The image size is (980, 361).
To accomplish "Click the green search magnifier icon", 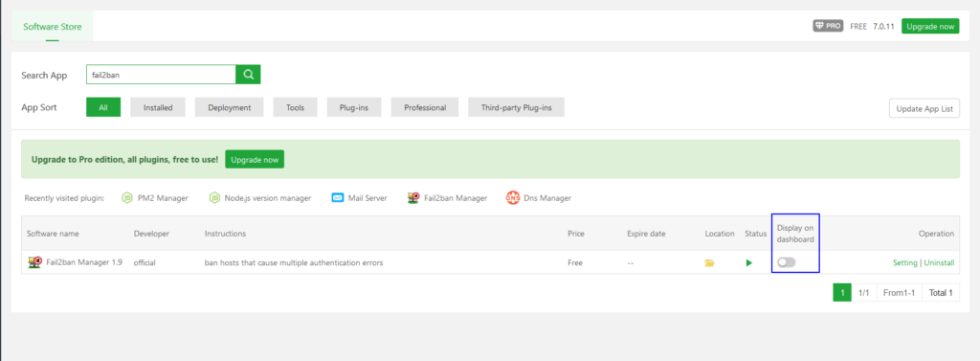I will (248, 75).
